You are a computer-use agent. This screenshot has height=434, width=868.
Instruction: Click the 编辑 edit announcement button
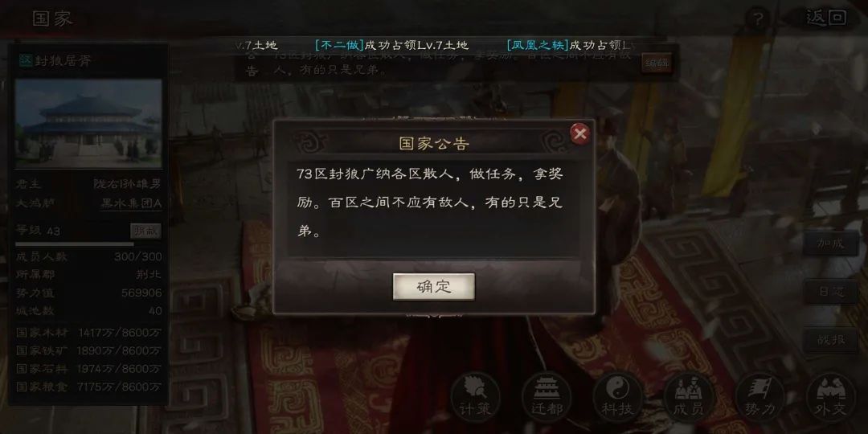click(x=657, y=63)
